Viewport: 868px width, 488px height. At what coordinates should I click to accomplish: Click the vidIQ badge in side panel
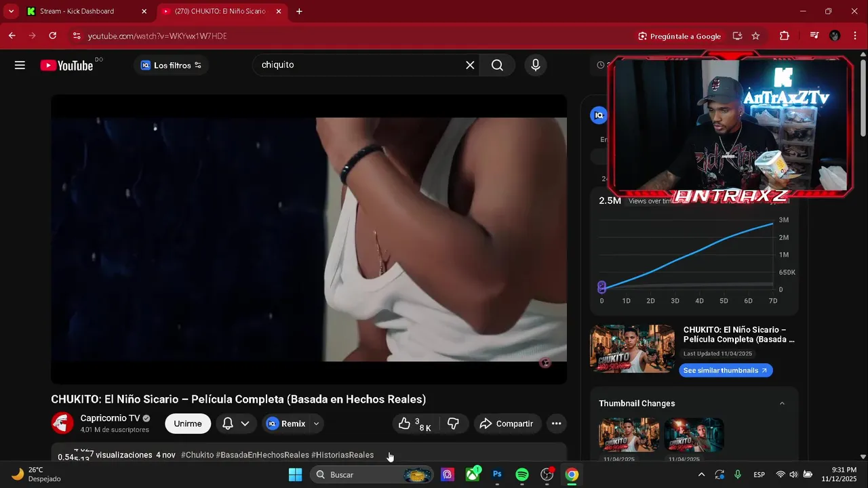point(598,115)
